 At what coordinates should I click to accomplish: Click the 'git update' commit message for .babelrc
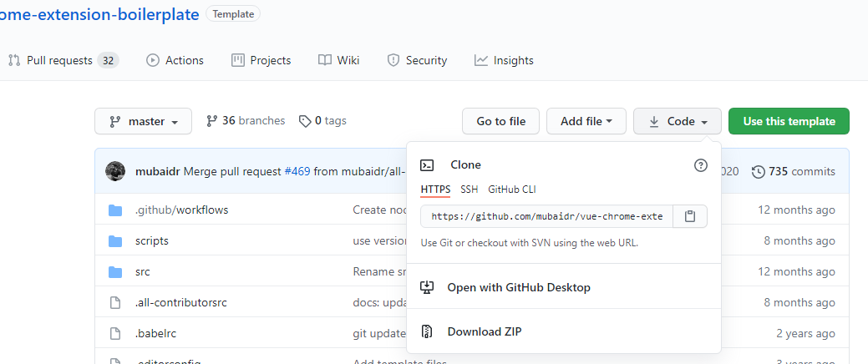(x=380, y=334)
